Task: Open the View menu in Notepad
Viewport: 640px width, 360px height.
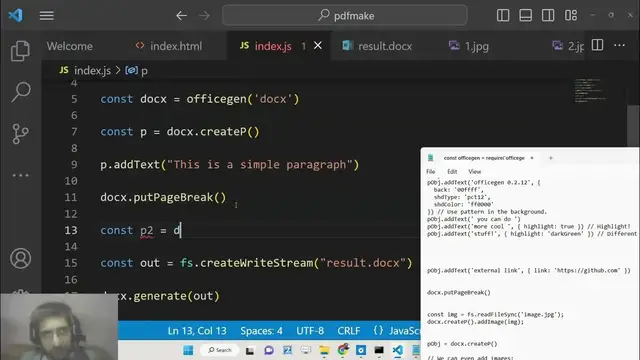Action: [475, 172]
